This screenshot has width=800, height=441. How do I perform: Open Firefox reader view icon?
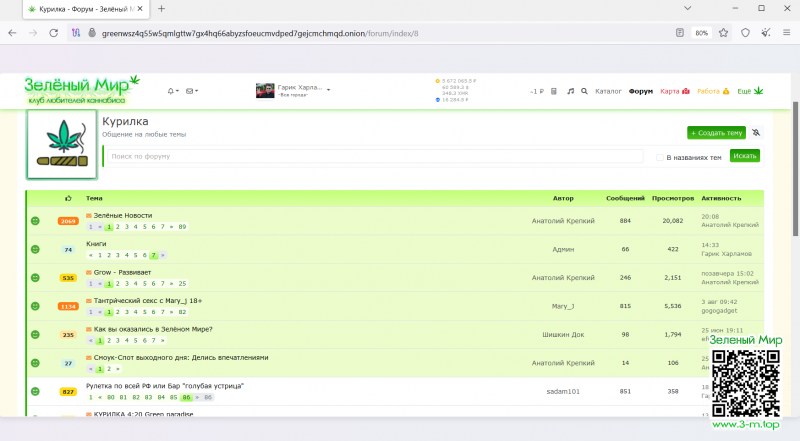pos(680,32)
